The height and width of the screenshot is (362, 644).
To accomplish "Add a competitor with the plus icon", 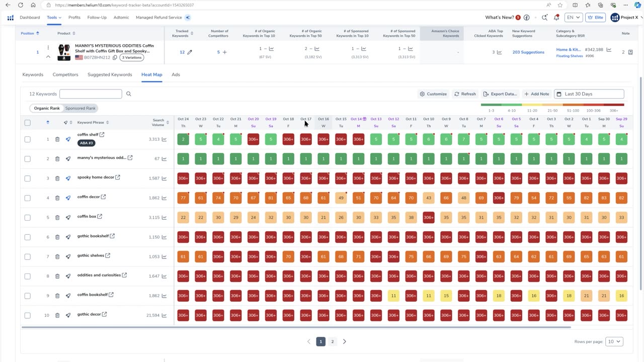I will pos(224,52).
